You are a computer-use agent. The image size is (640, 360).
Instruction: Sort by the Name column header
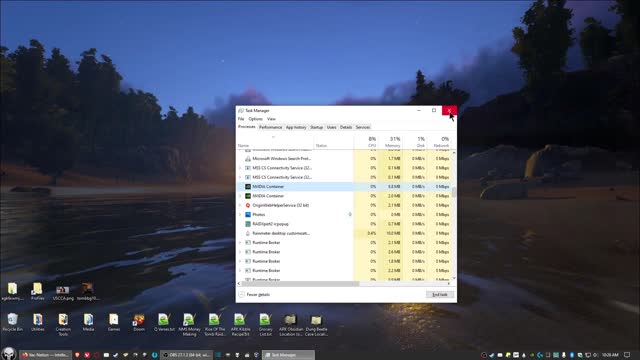pos(275,142)
